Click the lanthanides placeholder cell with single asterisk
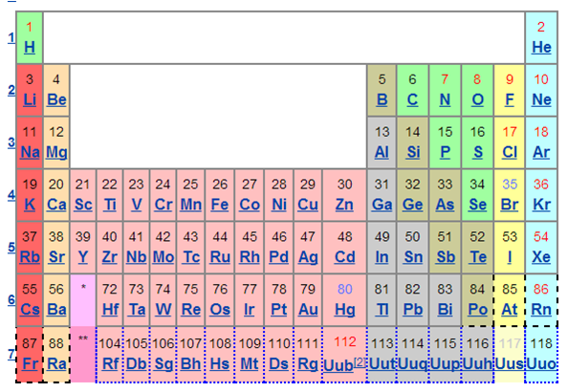This screenshot has width=567, height=392. 83,300
